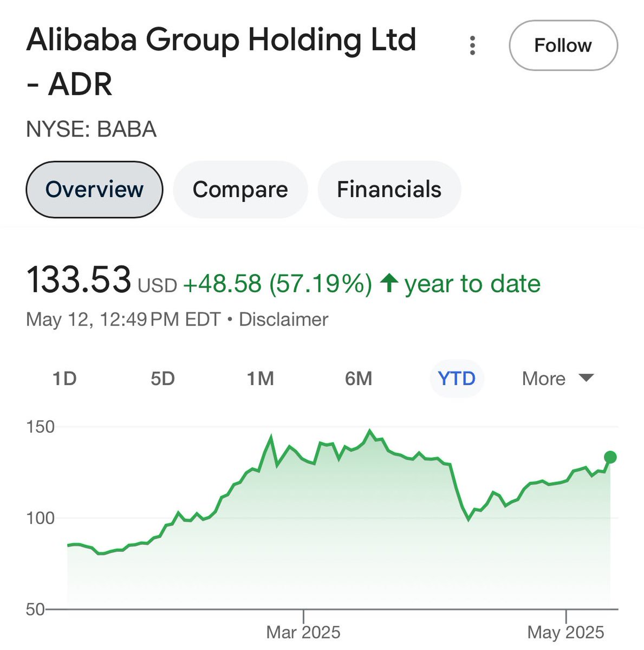Image resolution: width=644 pixels, height=650 pixels.
Task: Select the YTD time range
Action: coord(457,378)
